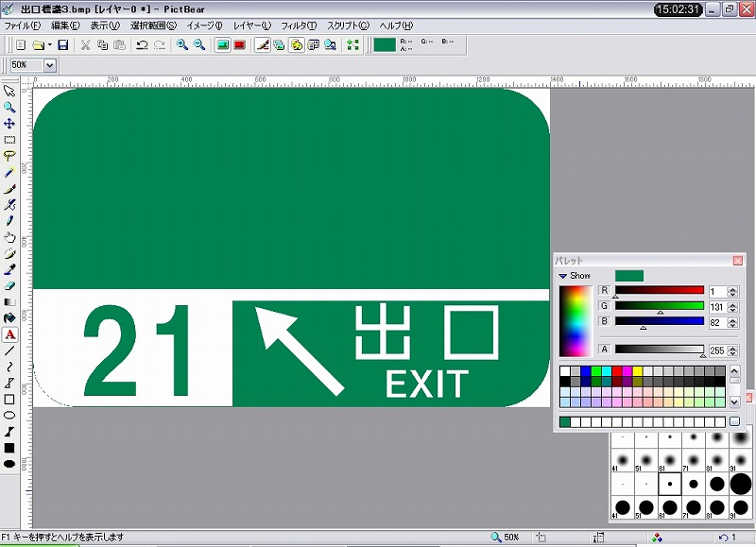This screenshot has height=547, width=756.
Task: Select the arrow pointer tool
Action: [x=9, y=91]
